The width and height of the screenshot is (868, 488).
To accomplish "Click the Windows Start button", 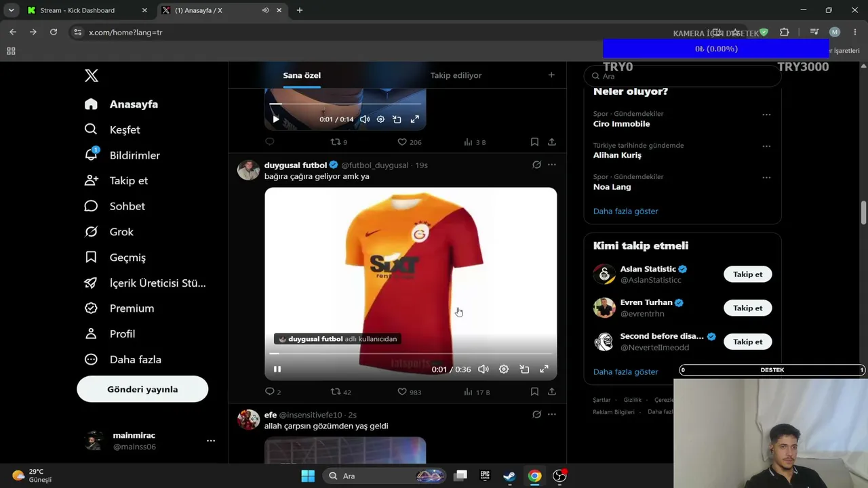I will click(x=308, y=476).
